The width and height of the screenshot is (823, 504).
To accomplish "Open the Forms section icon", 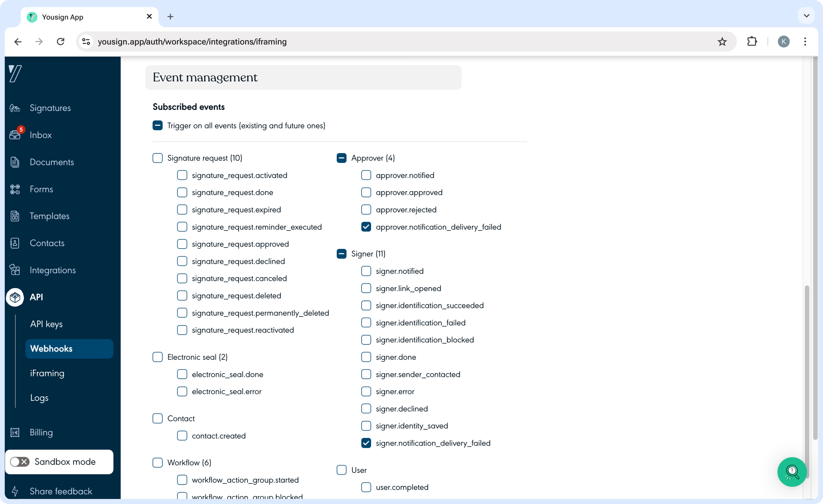I will [x=15, y=189].
